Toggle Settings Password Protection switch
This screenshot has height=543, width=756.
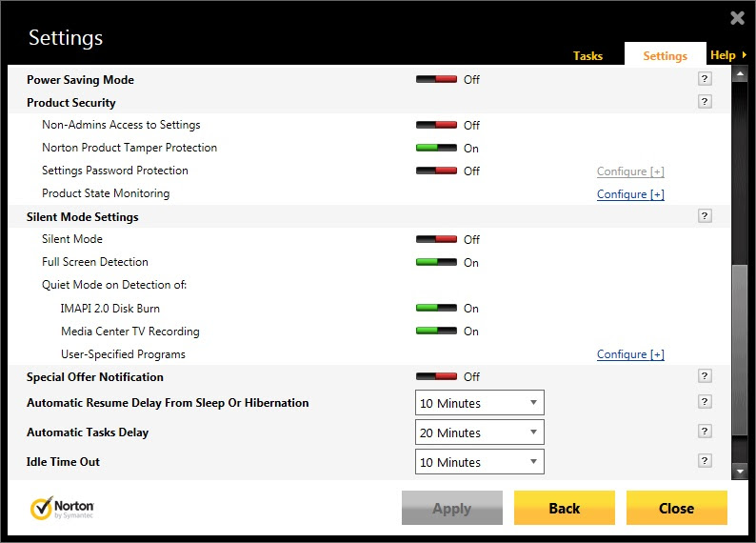(436, 171)
